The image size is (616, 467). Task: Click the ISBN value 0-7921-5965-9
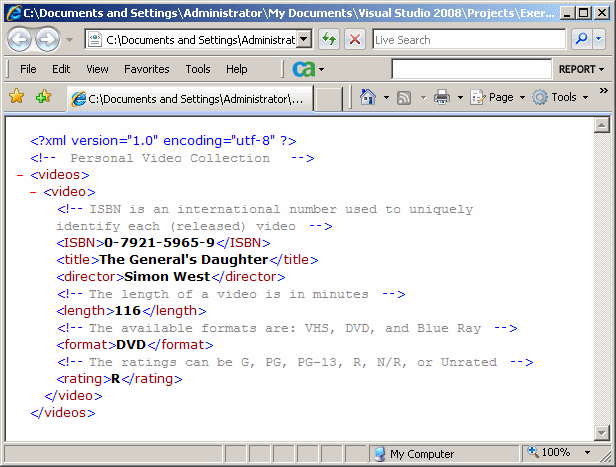pos(160,243)
